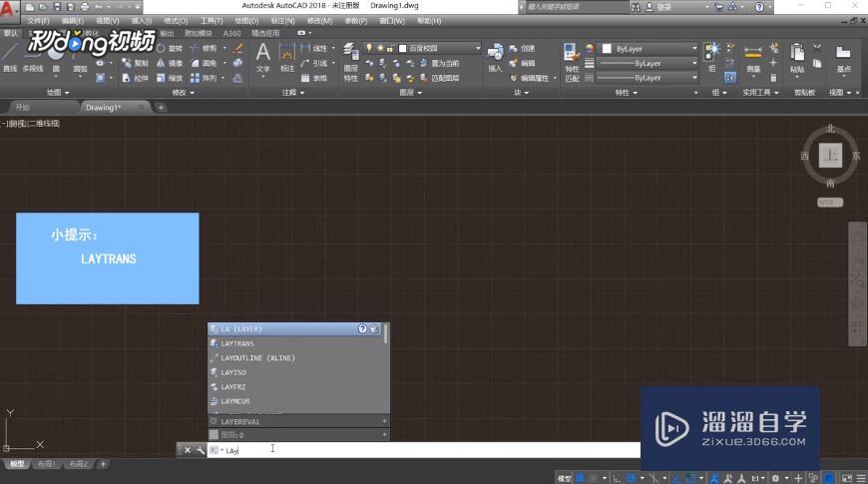Viewport: 868px width, 484px height.
Task: Click the 创建 block button
Action: [x=528, y=48]
